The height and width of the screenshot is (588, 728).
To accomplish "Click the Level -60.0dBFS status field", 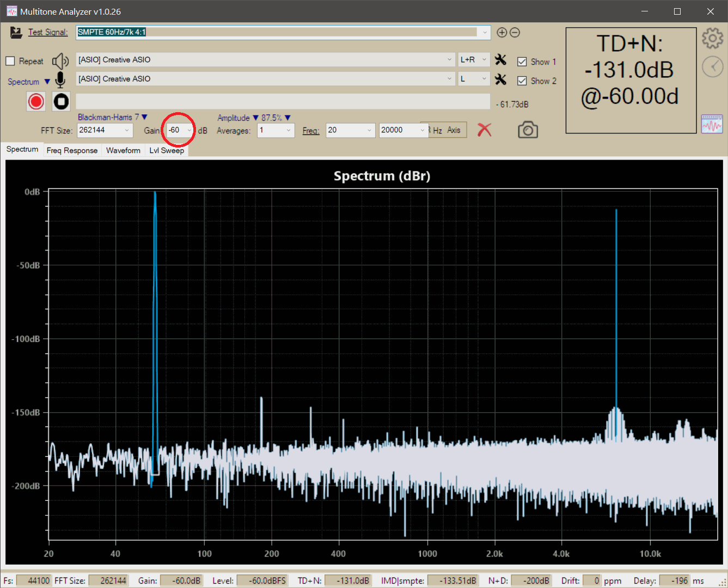I will [x=262, y=580].
